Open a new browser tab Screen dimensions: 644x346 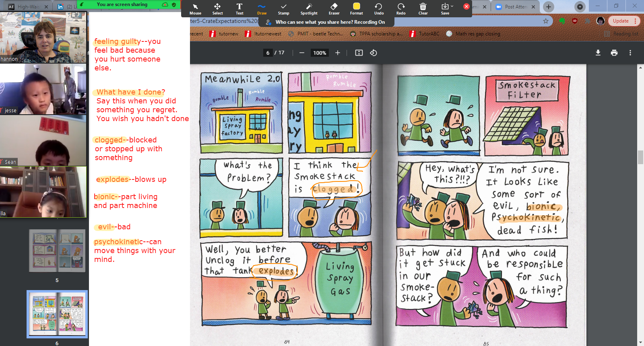pyautogui.click(x=548, y=7)
